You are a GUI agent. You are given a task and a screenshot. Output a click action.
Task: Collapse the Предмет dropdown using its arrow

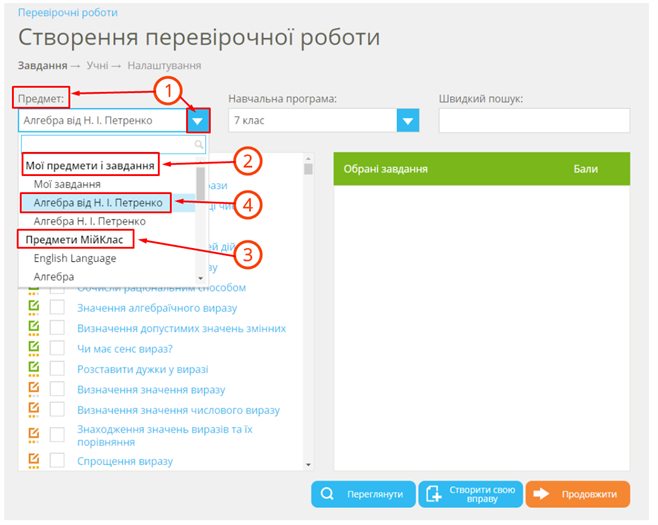[200, 121]
